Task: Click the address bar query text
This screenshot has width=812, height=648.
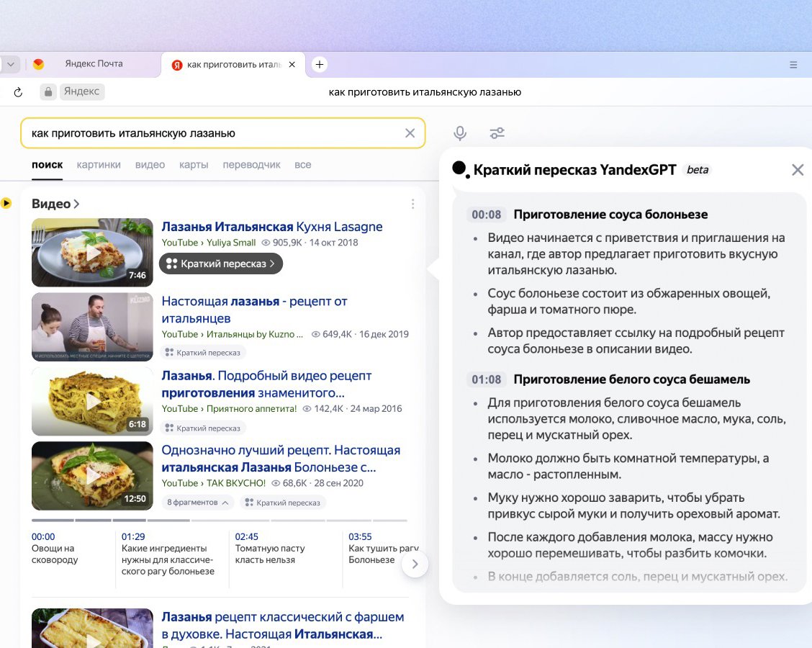Action: (425, 92)
